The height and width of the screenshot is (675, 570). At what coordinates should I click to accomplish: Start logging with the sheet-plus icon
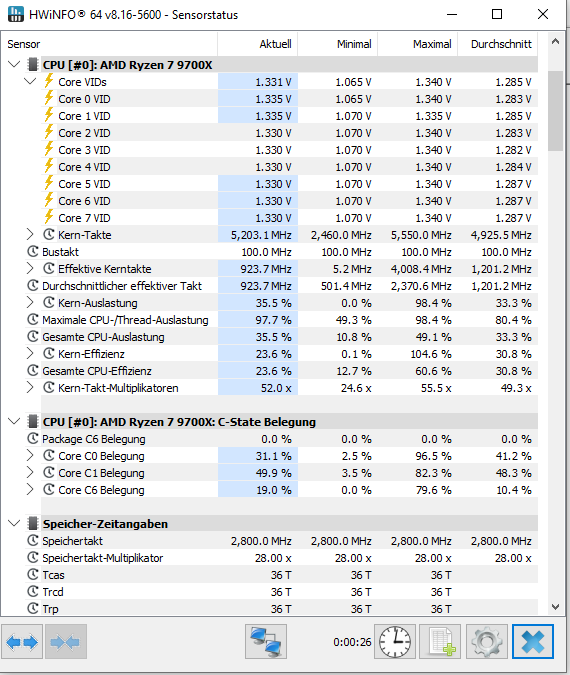tap(440, 642)
